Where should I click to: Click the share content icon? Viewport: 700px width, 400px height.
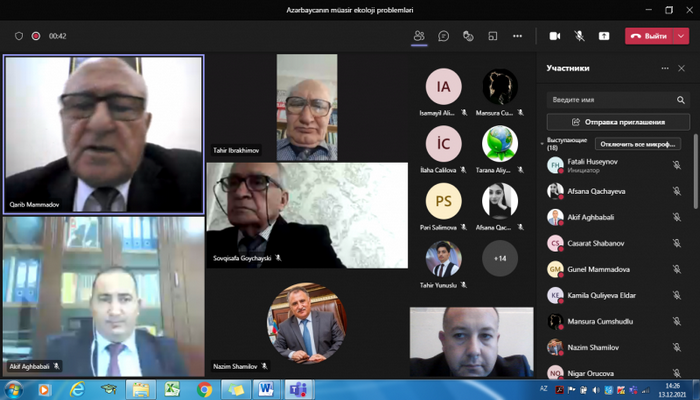[604, 36]
